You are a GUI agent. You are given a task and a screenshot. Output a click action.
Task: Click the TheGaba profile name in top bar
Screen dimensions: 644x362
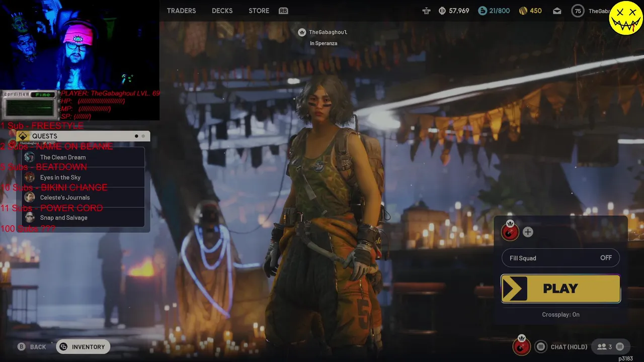[599, 11]
